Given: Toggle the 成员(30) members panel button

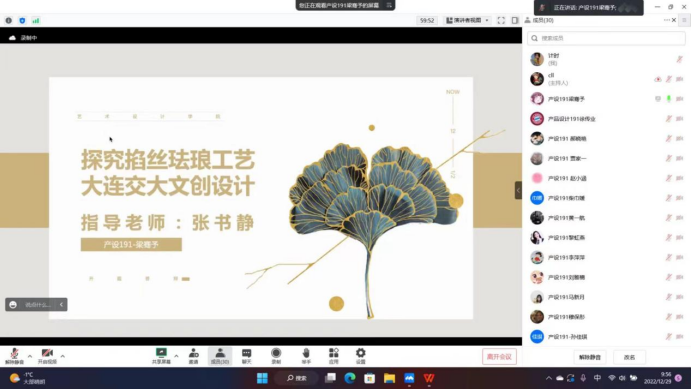Looking at the screenshot, I should click(220, 356).
